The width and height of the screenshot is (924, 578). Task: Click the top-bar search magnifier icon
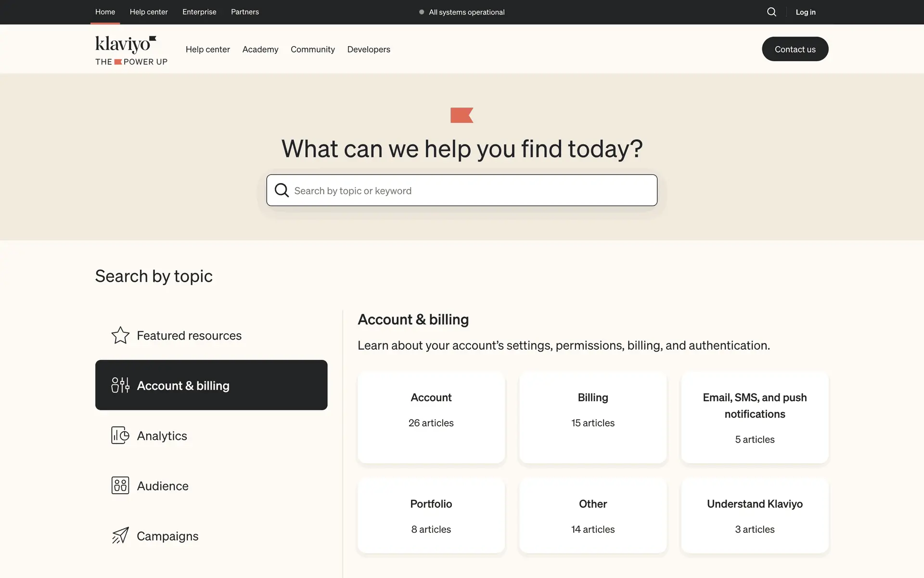(x=771, y=12)
